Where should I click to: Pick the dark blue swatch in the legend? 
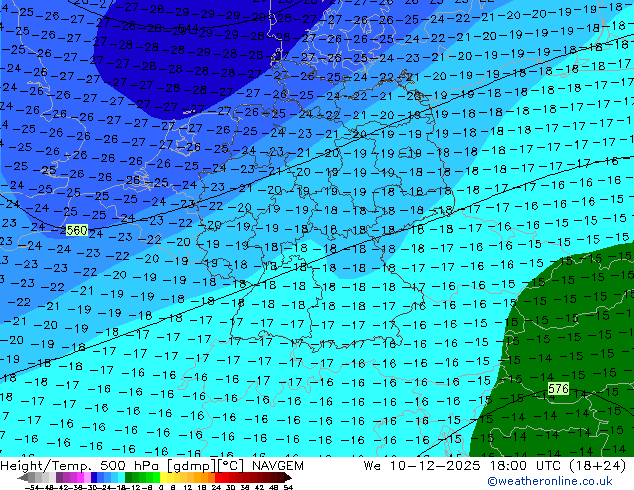click(x=94, y=477)
